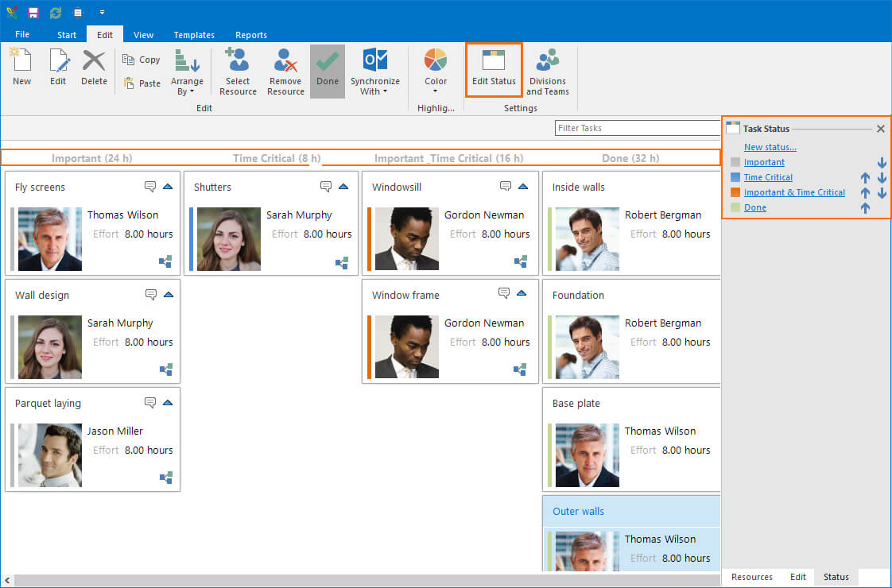Switch to the View ribbon tab
This screenshot has width=892, height=588.
tap(143, 35)
